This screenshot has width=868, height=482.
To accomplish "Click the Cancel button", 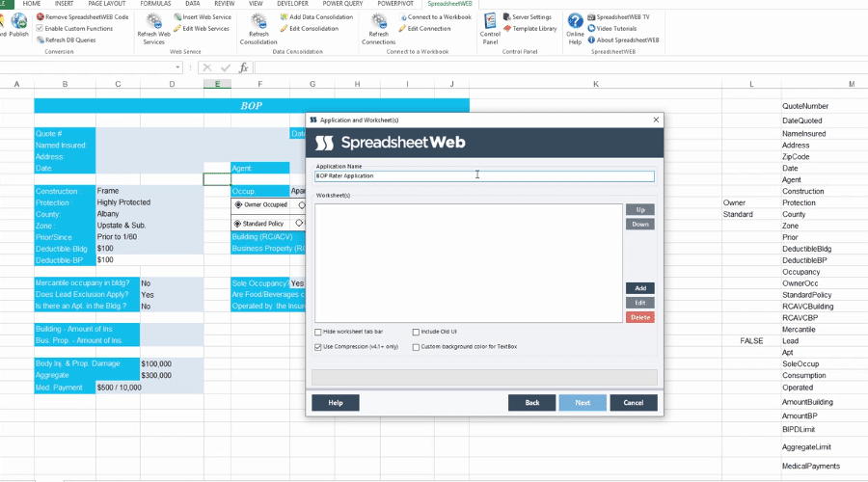I will [x=634, y=403].
